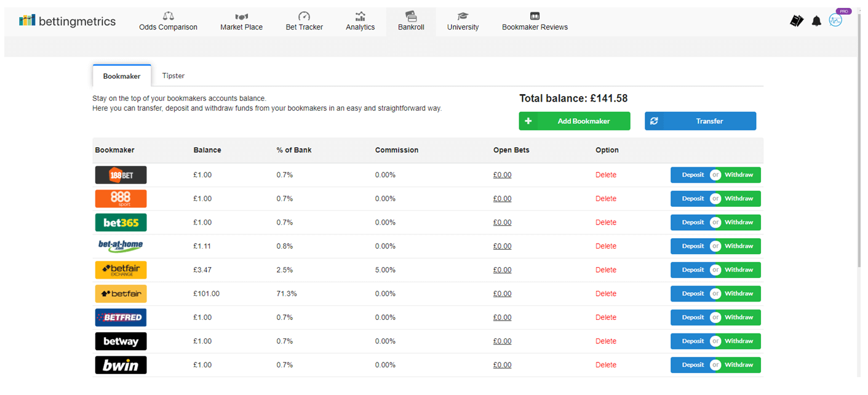Viewport: 868px width, 395px height.
Task: Click the Open Bets column header
Action: coord(511,150)
